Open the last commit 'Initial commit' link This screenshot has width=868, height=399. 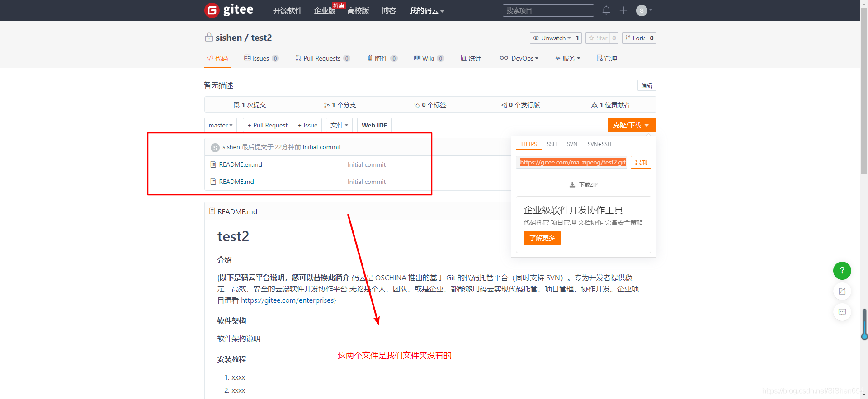[322, 147]
